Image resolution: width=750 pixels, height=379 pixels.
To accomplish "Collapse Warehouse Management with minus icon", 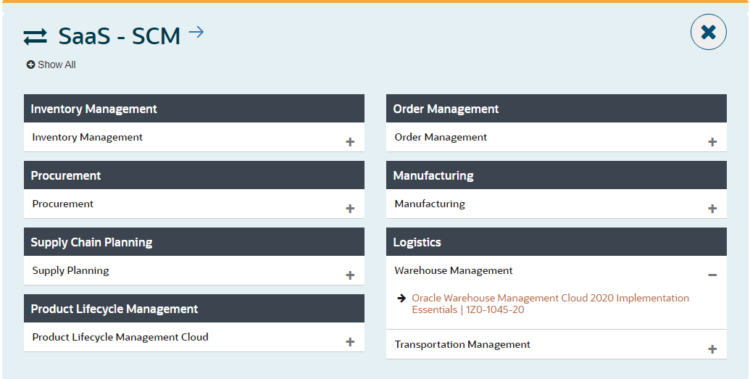I will pos(712,275).
